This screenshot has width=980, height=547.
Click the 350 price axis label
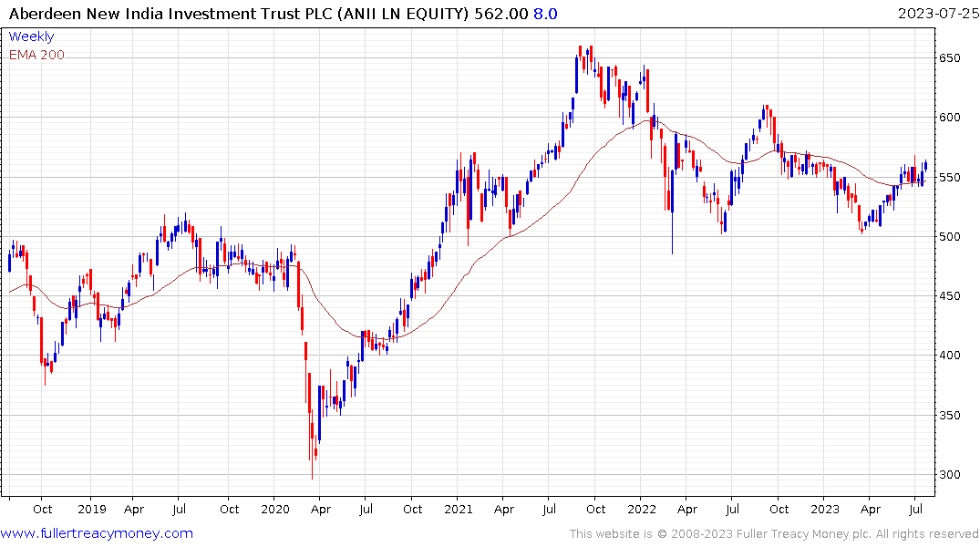tap(949, 416)
